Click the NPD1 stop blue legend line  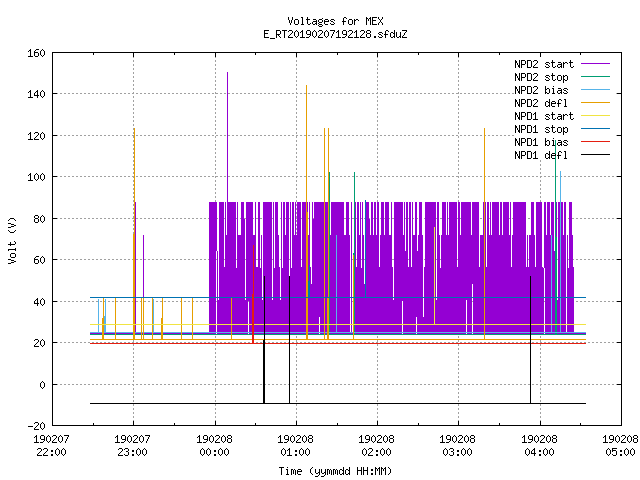click(x=595, y=129)
